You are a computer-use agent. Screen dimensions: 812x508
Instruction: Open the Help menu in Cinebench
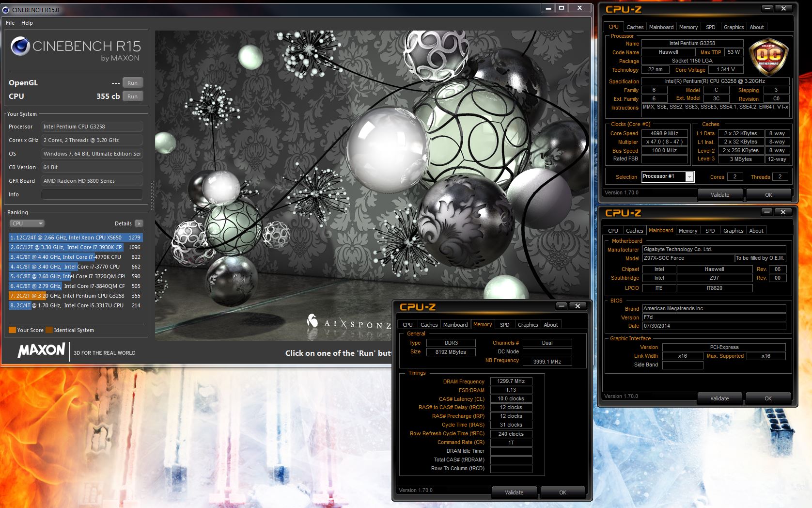click(x=27, y=23)
